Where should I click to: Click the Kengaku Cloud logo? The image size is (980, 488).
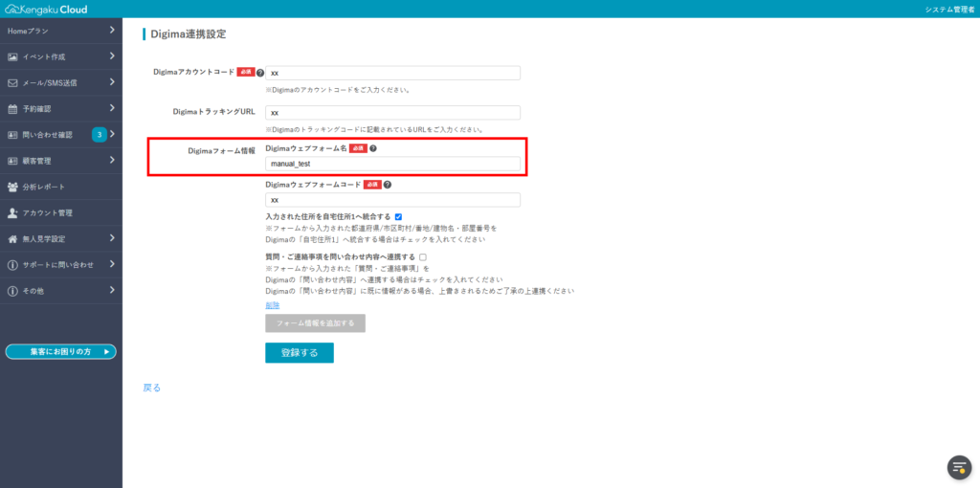pos(46,10)
